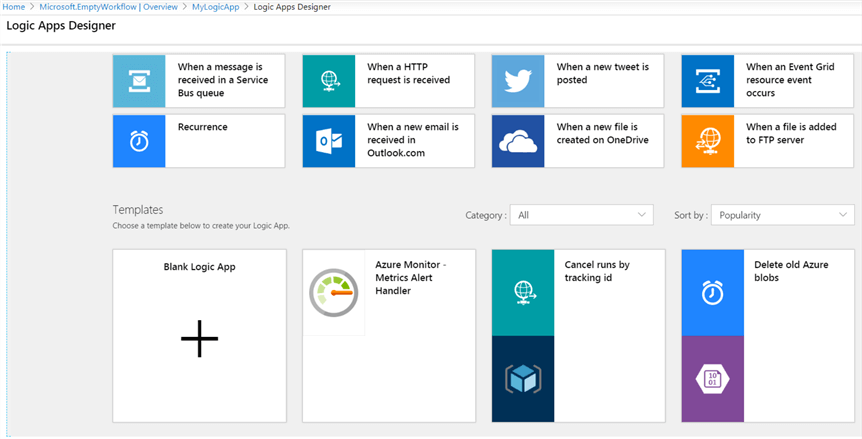The width and height of the screenshot is (862, 439).
Task: Expand the Sort by Popularity dropdown
Action: pyautogui.click(x=782, y=215)
